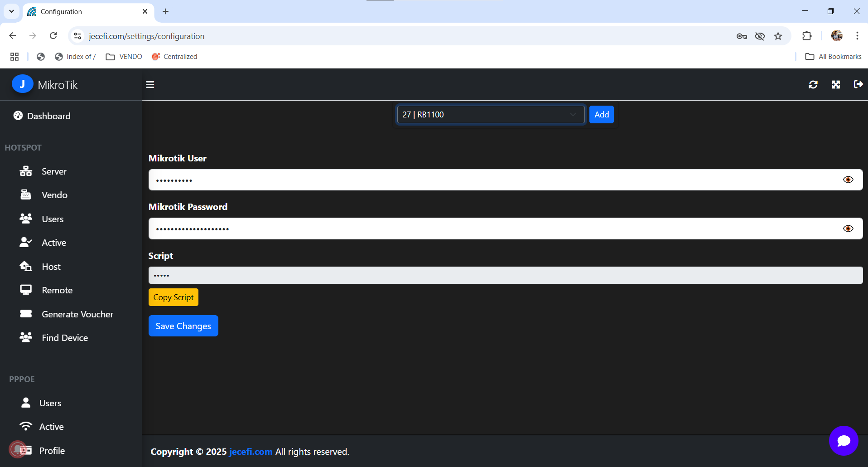Click in the Mikrotik Password field
The width and height of the screenshot is (868, 467).
pyautogui.click(x=506, y=229)
